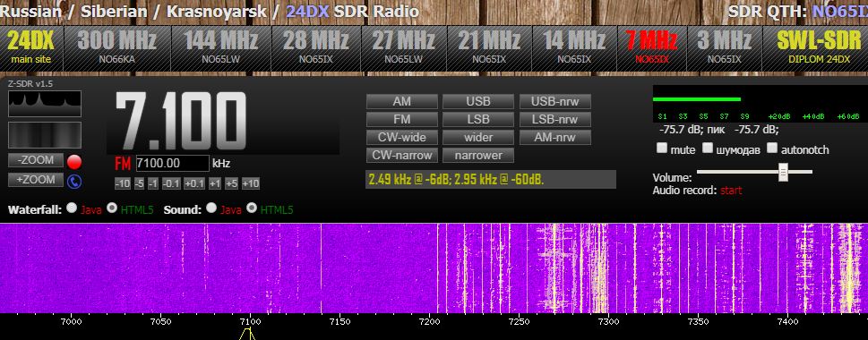The image size is (868, 340).
Task: Toggle the шумодав noise reduction checkbox
Action: (x=708, y=149)
